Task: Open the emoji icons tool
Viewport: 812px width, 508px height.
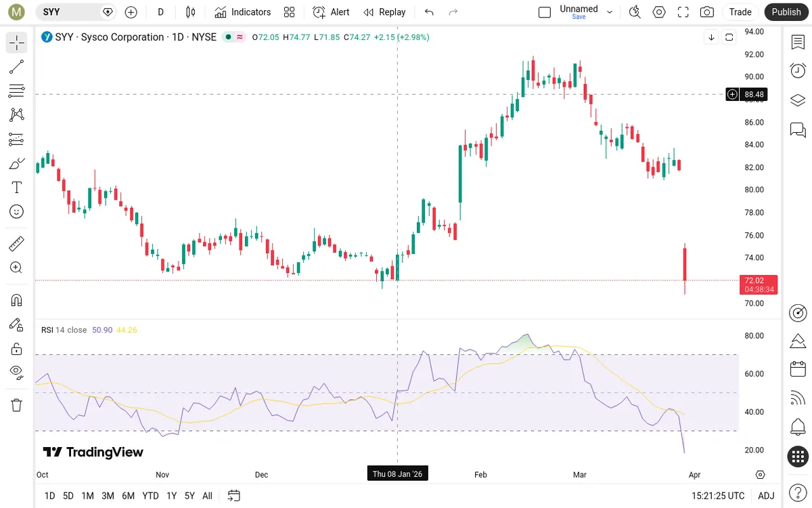Action: (17, 211)
